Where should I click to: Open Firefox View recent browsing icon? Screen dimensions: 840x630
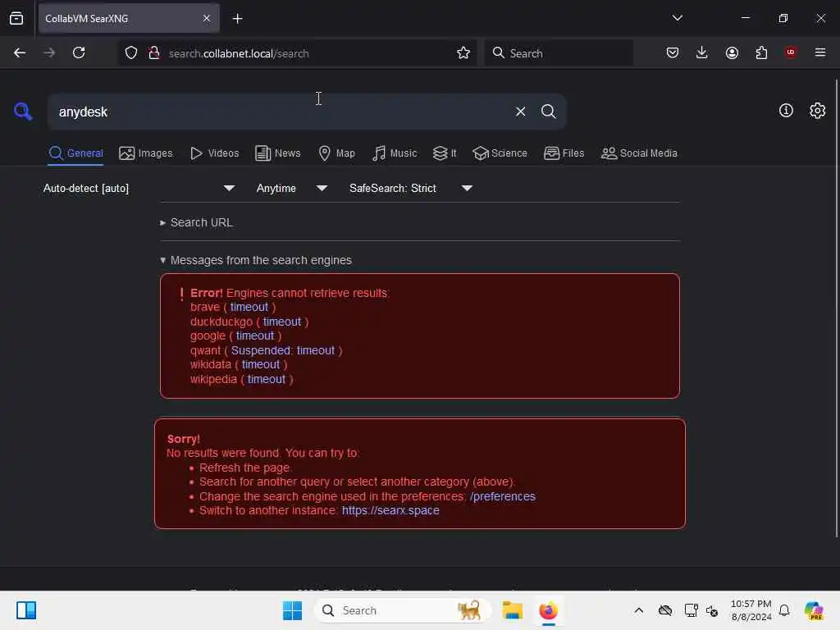click(16, 18)
